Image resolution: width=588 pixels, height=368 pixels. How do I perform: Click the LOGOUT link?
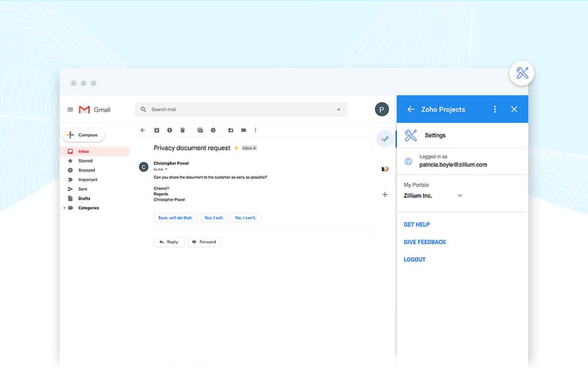[415, 259]
